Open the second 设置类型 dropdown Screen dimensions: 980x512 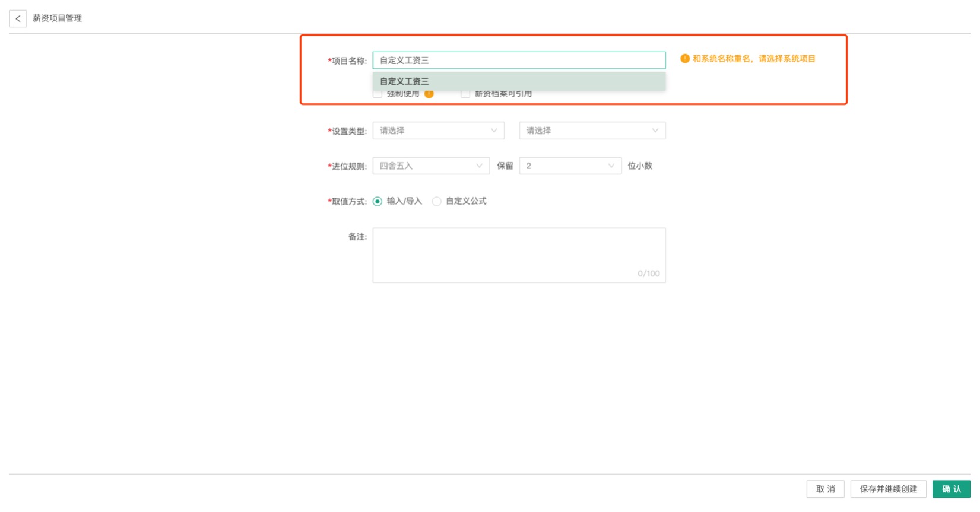pos(592,131)
